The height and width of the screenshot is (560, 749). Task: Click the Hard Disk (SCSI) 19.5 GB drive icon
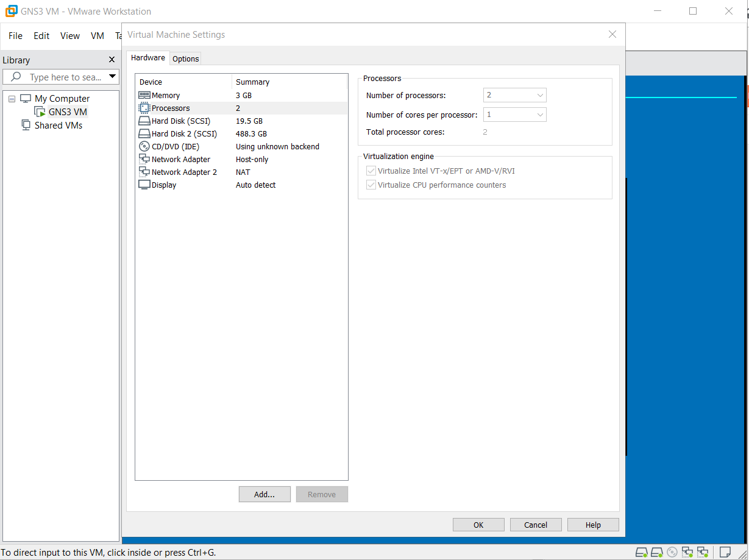(144, 121)
